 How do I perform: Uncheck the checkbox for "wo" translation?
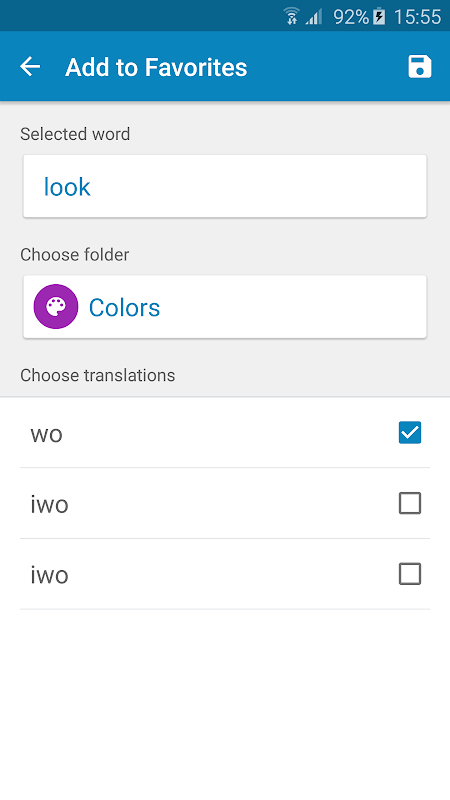tap(410, 433)
